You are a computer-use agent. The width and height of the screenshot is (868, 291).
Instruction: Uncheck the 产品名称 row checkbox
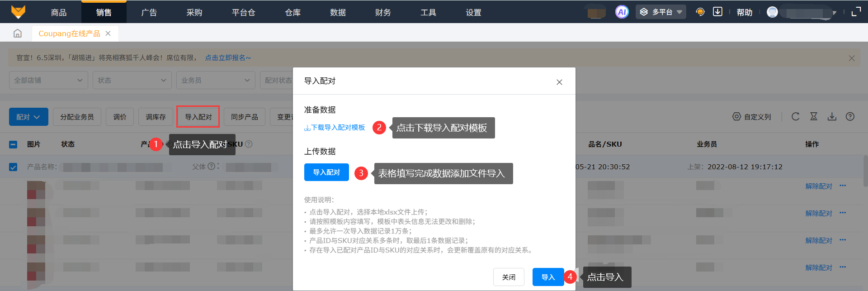tap(13, 167)
